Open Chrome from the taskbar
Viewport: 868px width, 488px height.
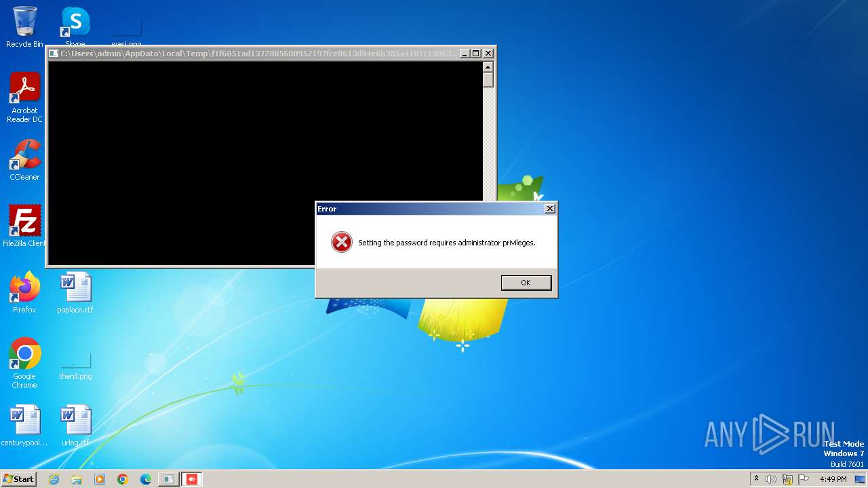point(123,479)
